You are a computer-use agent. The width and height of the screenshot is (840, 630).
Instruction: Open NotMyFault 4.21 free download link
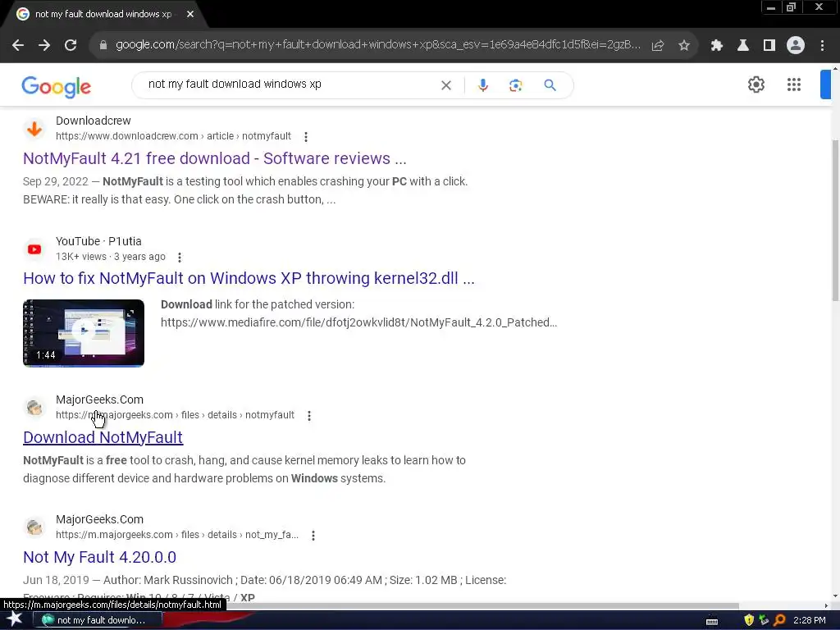[x=215, y=158]
